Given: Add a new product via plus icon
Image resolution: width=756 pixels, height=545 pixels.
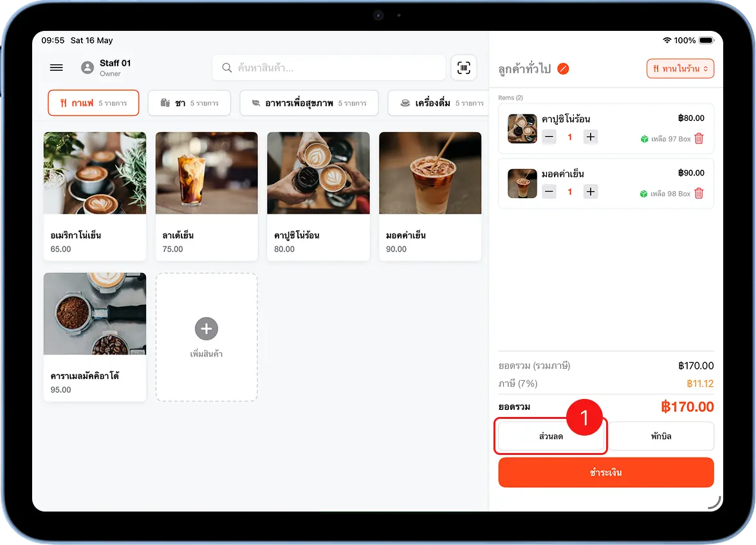Looking at the screenshot, I should [207, 328].
